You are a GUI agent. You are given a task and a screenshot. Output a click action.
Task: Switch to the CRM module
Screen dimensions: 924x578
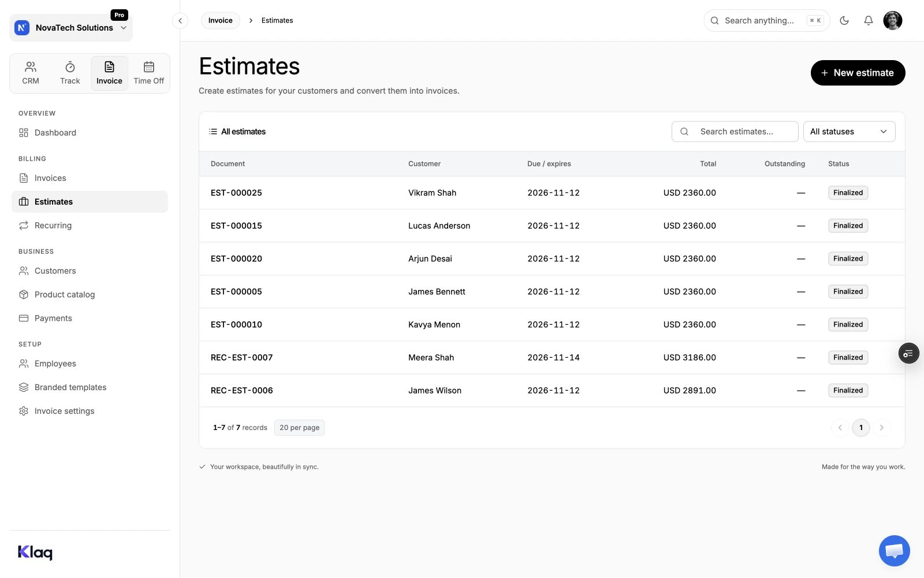coord(31,73)
